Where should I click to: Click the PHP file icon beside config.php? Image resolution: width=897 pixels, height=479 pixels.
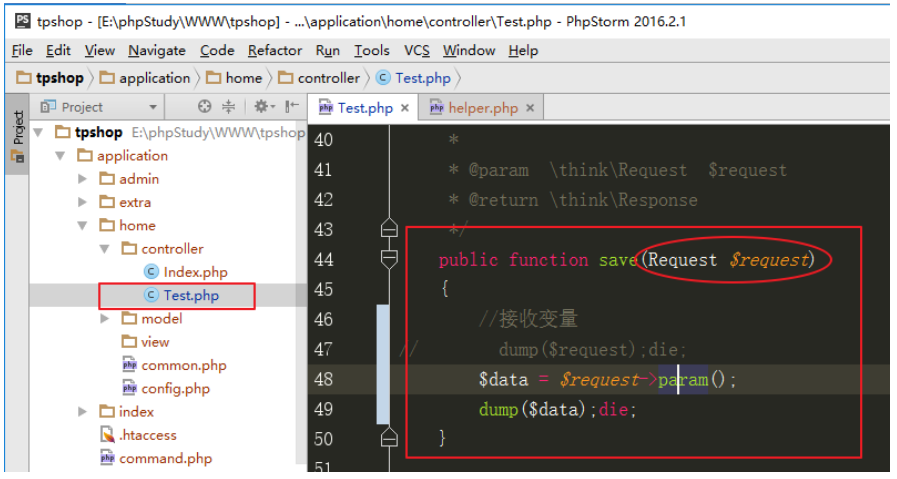click(x=129, y=389)
